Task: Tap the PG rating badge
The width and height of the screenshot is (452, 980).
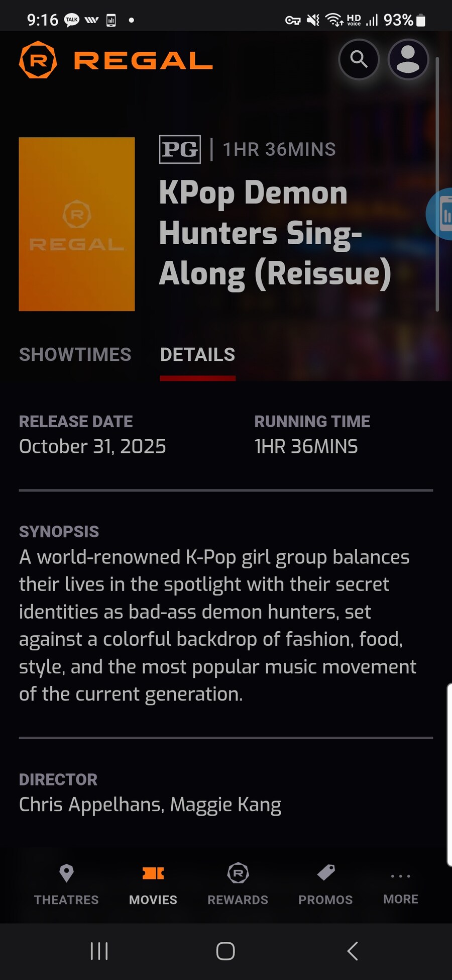Action: pyautogui.click(x=180, y=149)
